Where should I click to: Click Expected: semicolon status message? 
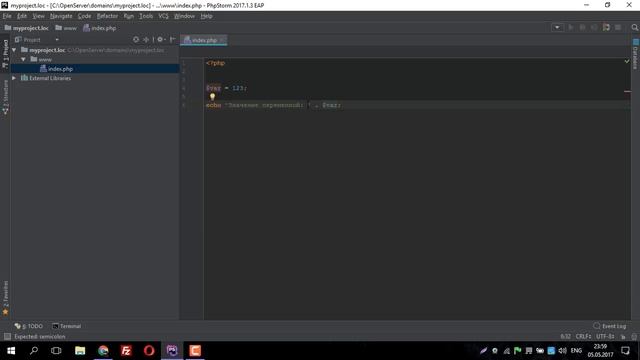click(40, 337)
